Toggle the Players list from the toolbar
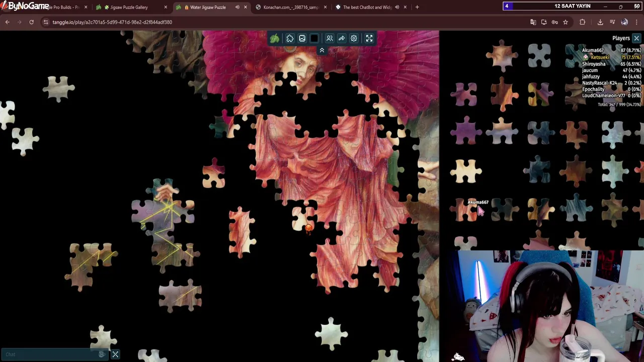Screen dimensions: 644x362 tap(330, 38)
